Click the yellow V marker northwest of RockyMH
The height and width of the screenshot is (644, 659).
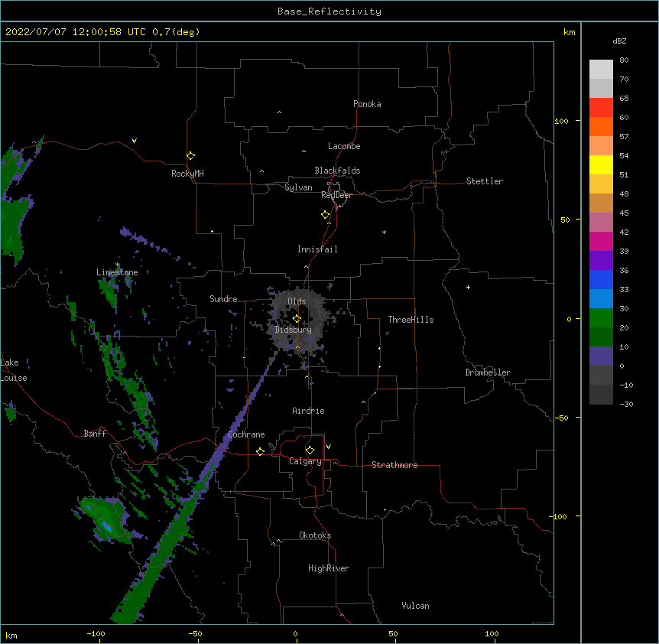[134, 141]
